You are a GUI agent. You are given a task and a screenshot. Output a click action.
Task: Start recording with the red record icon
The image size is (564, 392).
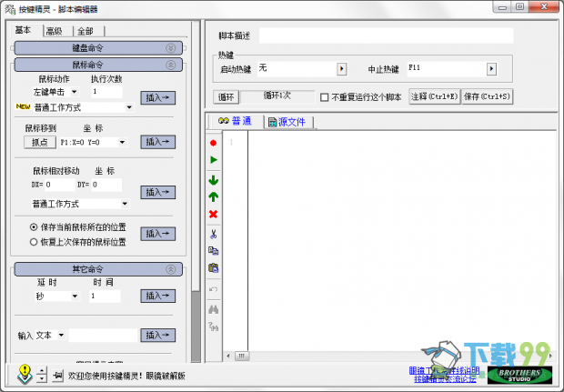213,143
